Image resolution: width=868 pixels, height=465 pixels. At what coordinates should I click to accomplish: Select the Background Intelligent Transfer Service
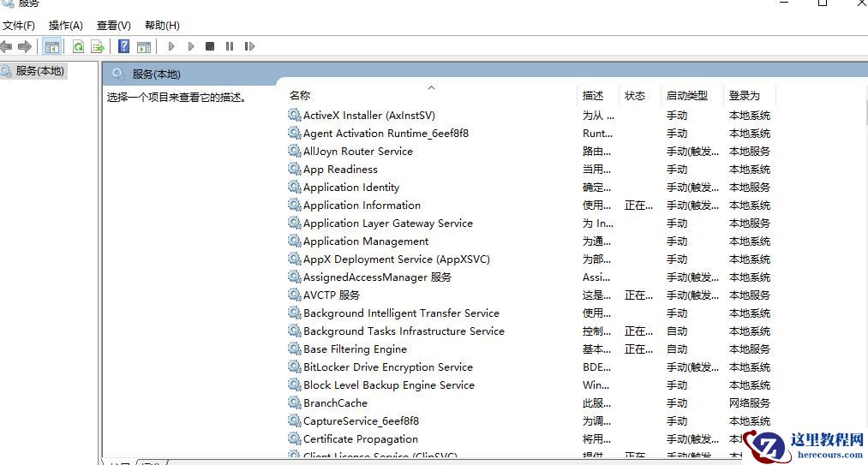401,313
